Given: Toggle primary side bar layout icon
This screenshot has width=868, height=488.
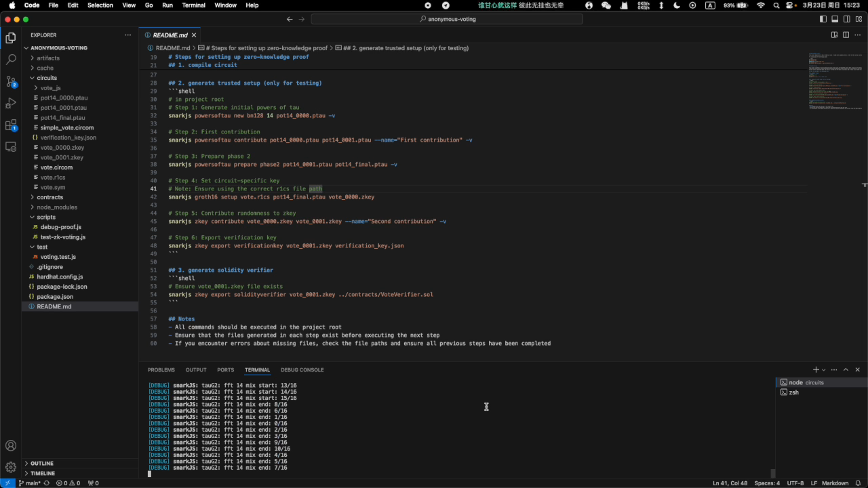Looking at the screenshot, I should point(823,19).
